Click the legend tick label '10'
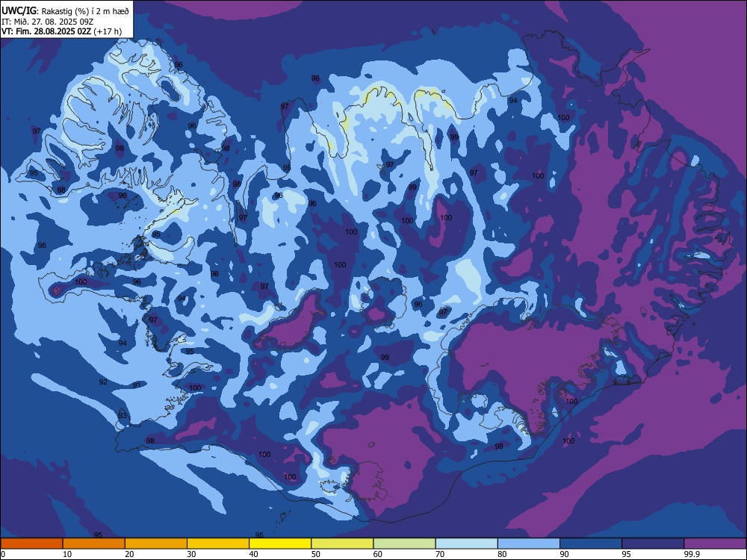Screen dimensions: 747x560 click(67, 554)
